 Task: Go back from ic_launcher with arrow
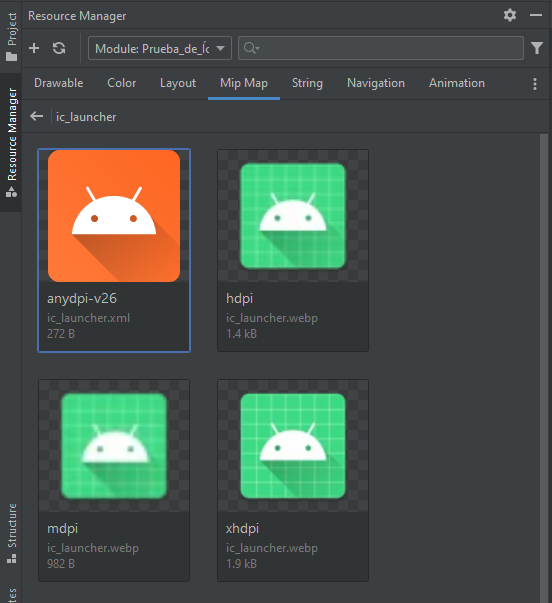tap(37, 116)
